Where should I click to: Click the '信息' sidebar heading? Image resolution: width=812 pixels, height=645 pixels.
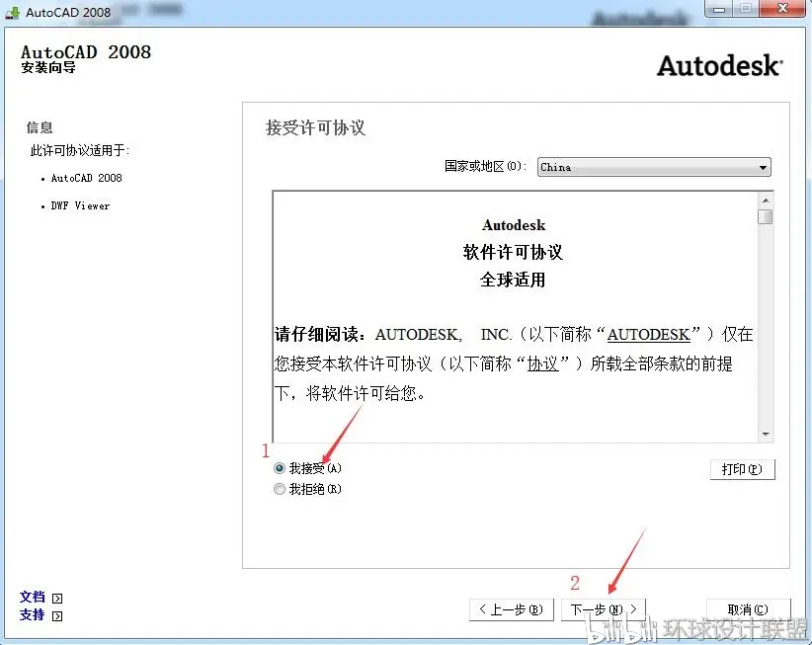coord(40,127)
